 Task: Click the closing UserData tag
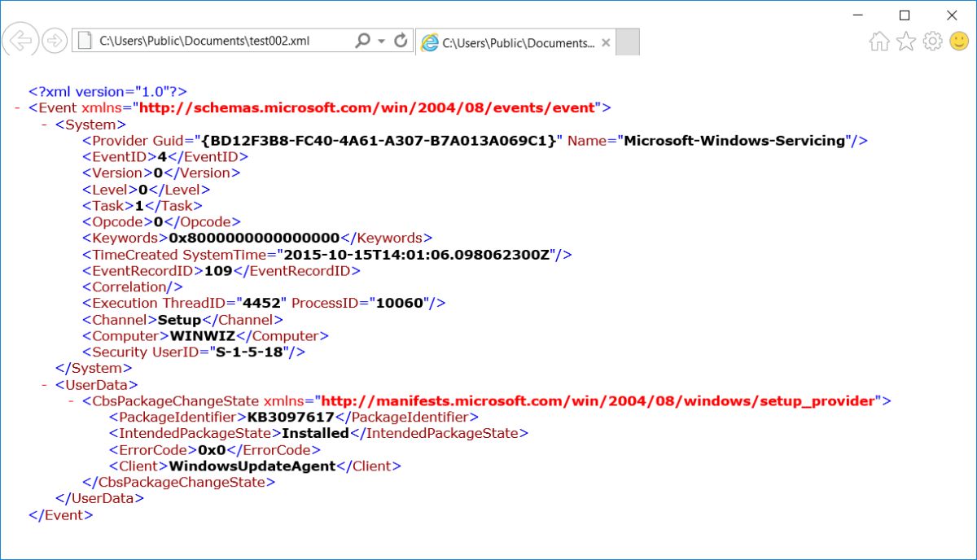pos(100,499)
